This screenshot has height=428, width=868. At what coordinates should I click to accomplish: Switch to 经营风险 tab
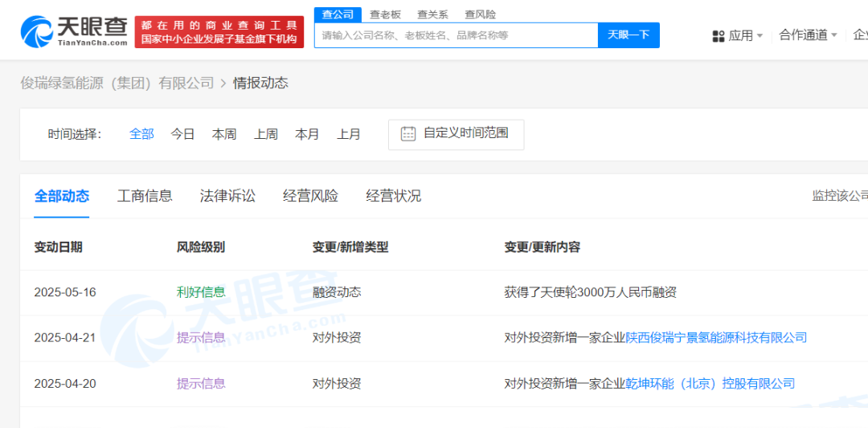pos(310,196)
